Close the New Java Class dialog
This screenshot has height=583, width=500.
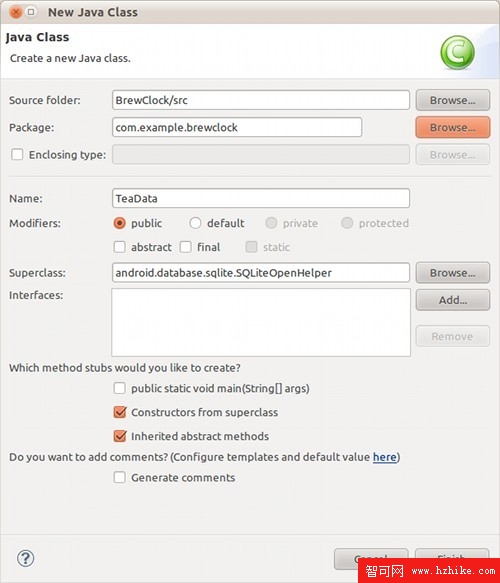pyautogui.click(x=16, y=12)
